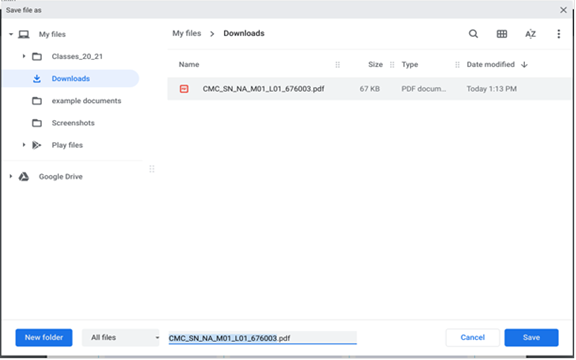Expand the Google Drive tree
This screenshot has height=360, width=576.
tap(11, 176)
